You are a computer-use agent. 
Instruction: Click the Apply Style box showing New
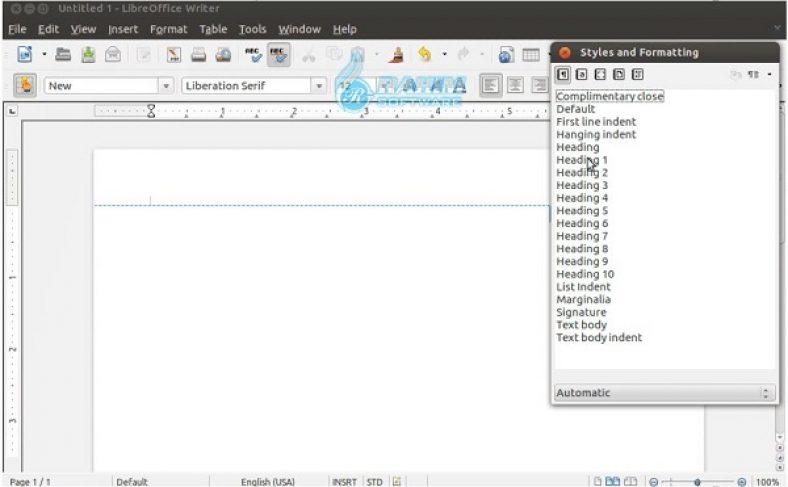point(102,85)
